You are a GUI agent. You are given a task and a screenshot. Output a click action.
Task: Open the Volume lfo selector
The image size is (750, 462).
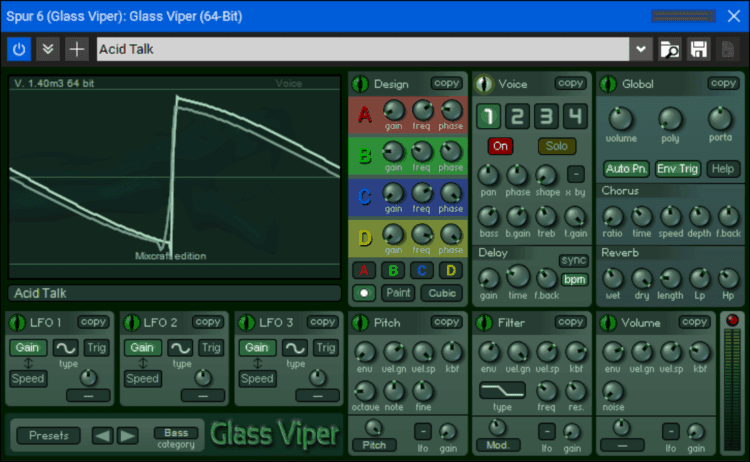(x=671, y=431)
